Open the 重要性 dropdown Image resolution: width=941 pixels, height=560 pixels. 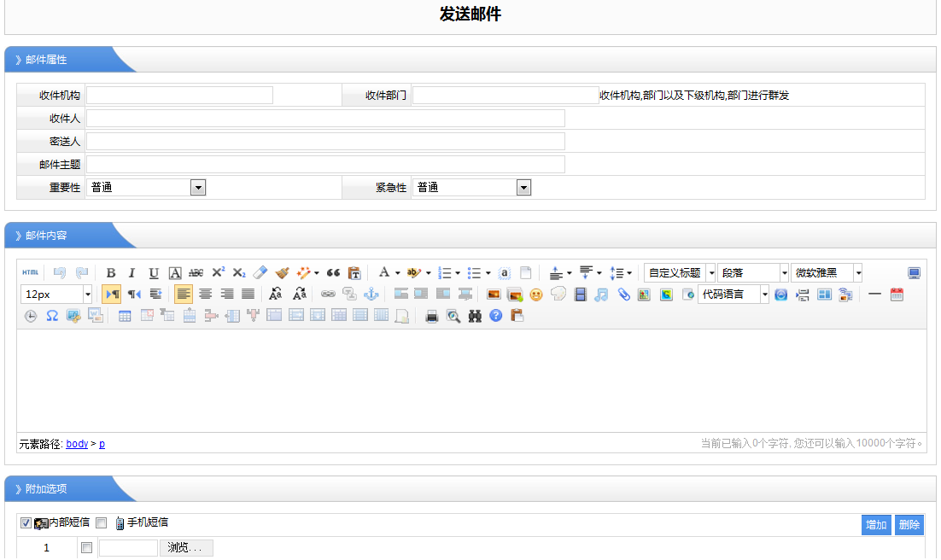click(x=198, y=188)
